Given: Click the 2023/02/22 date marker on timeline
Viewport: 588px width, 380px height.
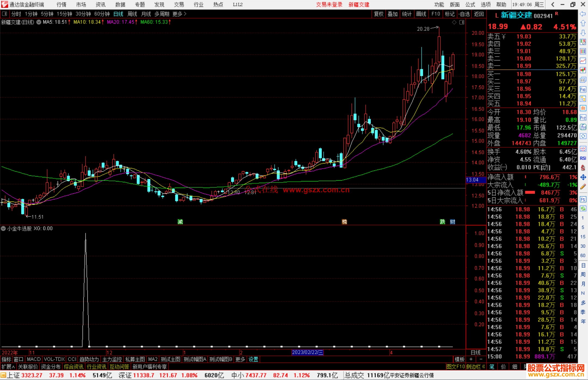Looking at the screenshot, I should click(x=307, y=352).
